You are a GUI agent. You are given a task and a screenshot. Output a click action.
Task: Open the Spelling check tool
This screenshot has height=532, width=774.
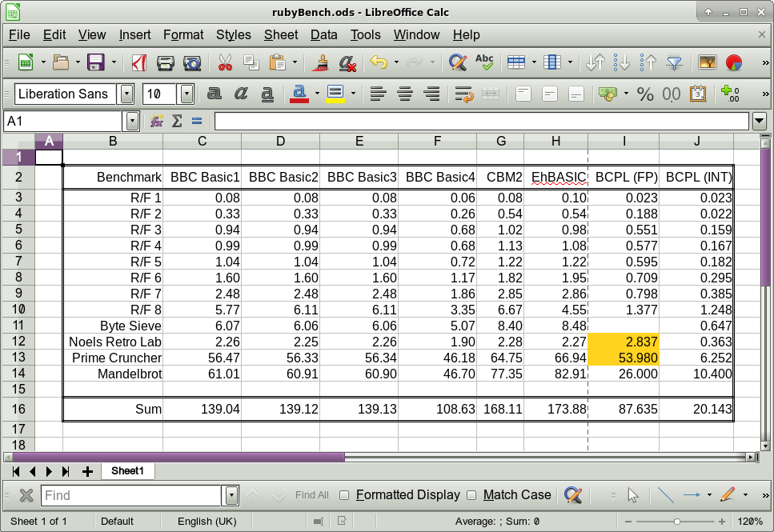coord(484,62)
